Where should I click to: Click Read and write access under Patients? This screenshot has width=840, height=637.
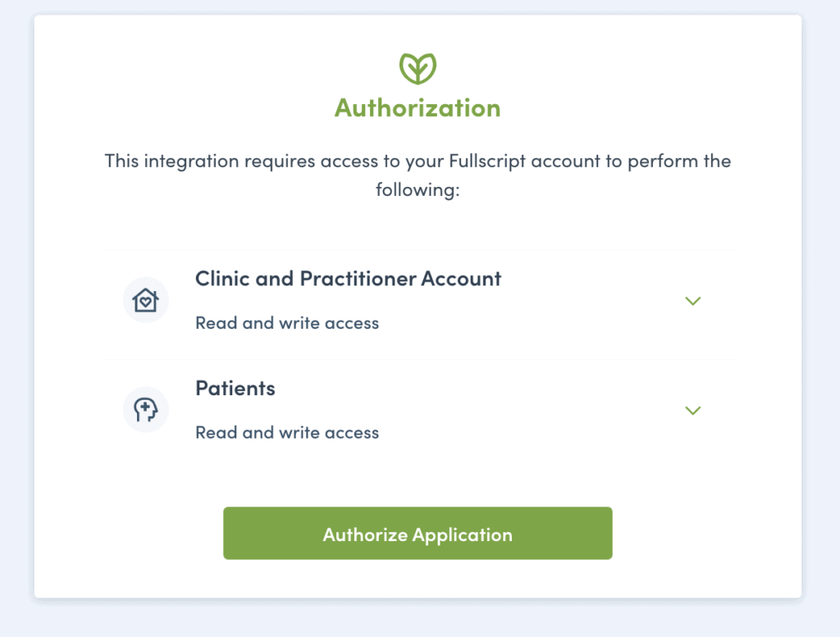pos(287,432)
